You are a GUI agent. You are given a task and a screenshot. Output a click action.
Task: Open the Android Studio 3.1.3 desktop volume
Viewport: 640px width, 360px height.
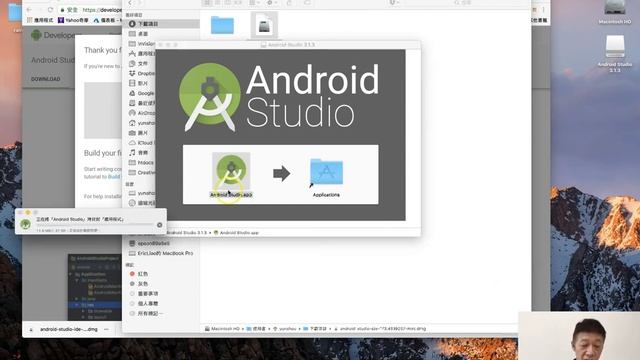pyautogui.click(x=615, y=53)
